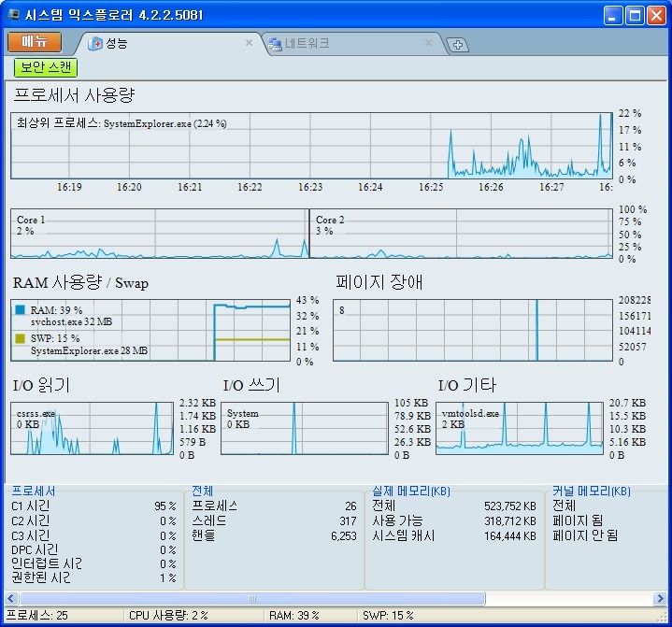Click the 네트워크 tab computers icon
The width and height of the screenshot is (672, 627).
click(275, 44)
